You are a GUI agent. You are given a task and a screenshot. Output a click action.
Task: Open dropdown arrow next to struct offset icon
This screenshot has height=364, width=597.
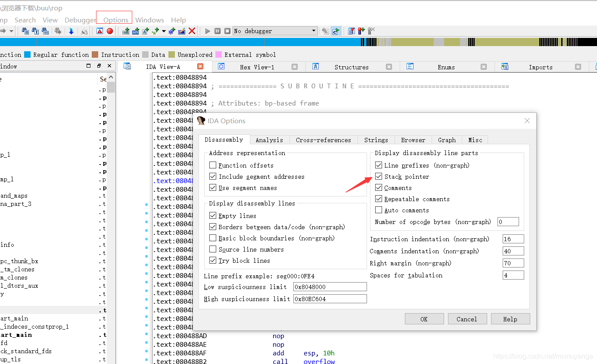click(164, 31)
